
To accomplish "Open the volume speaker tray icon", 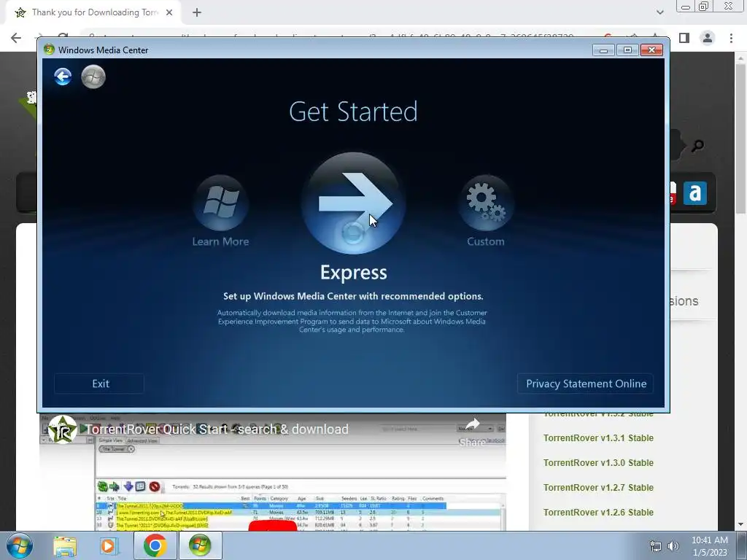I will click(673, 546).
